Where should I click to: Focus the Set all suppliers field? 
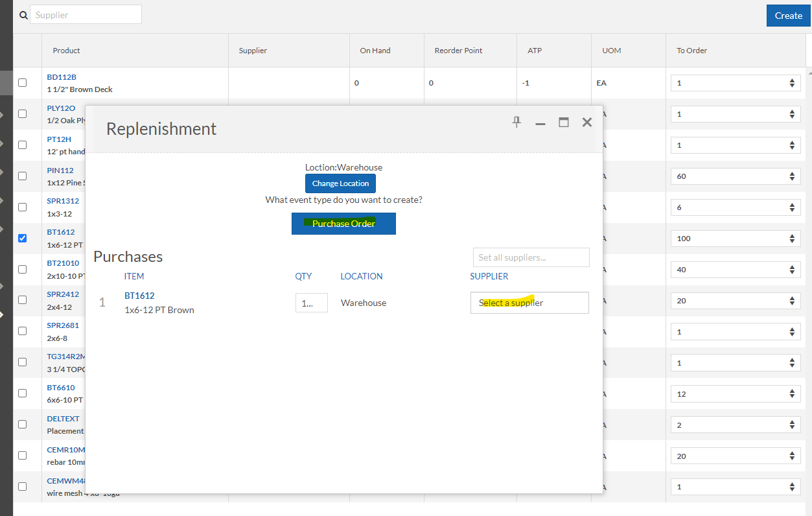coord(531,257)
